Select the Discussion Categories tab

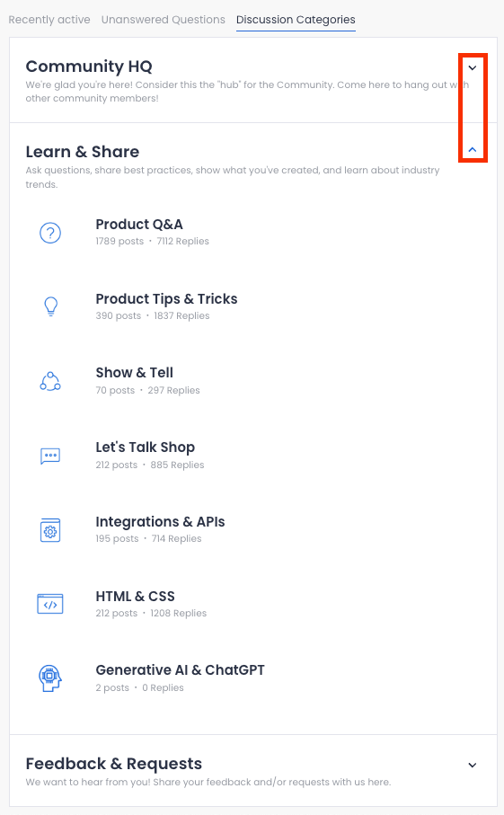click(296, 20)
